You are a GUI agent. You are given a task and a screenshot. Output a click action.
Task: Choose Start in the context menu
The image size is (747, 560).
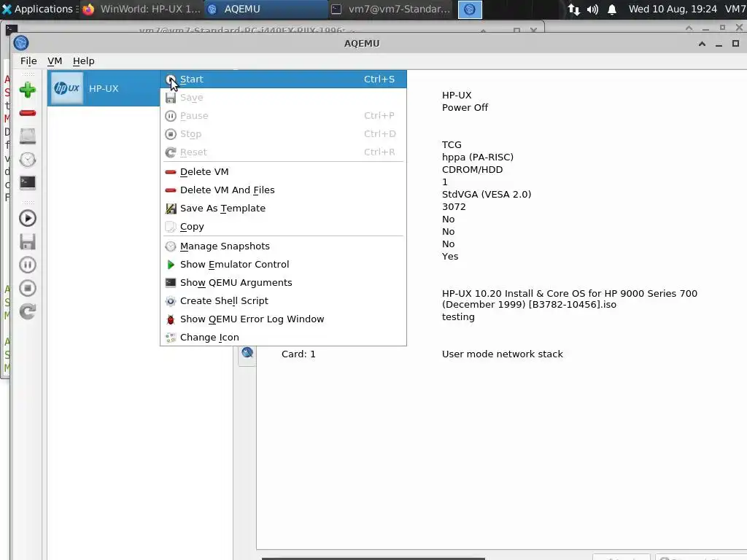point(284,79)
